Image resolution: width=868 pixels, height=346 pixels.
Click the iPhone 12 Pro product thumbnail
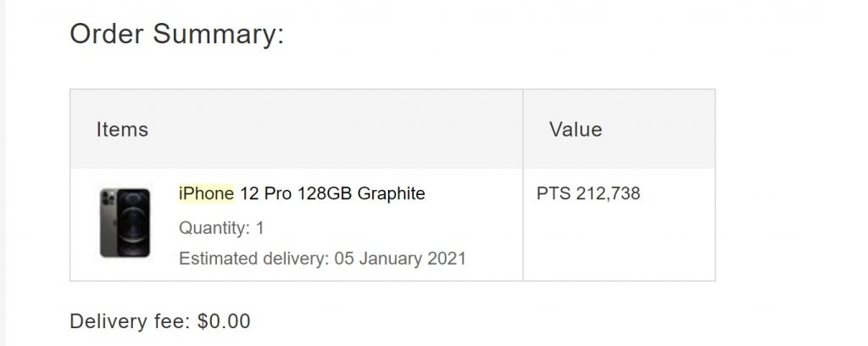(125, 222)
